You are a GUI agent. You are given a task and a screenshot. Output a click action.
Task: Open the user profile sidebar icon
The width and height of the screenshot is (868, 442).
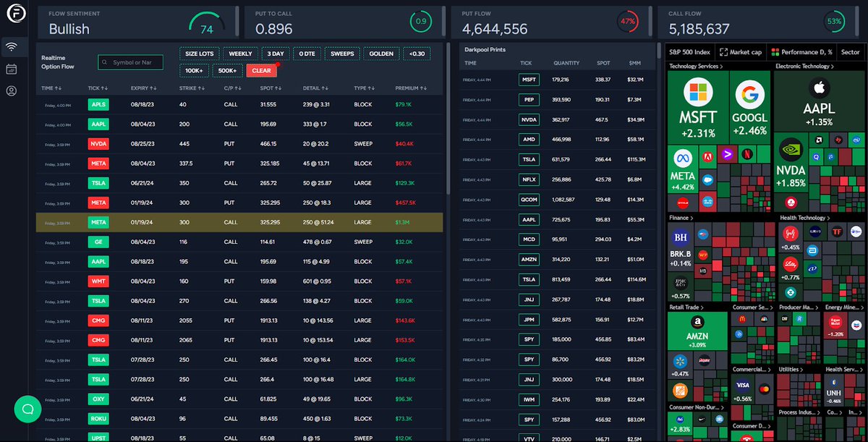pos(12,91)
